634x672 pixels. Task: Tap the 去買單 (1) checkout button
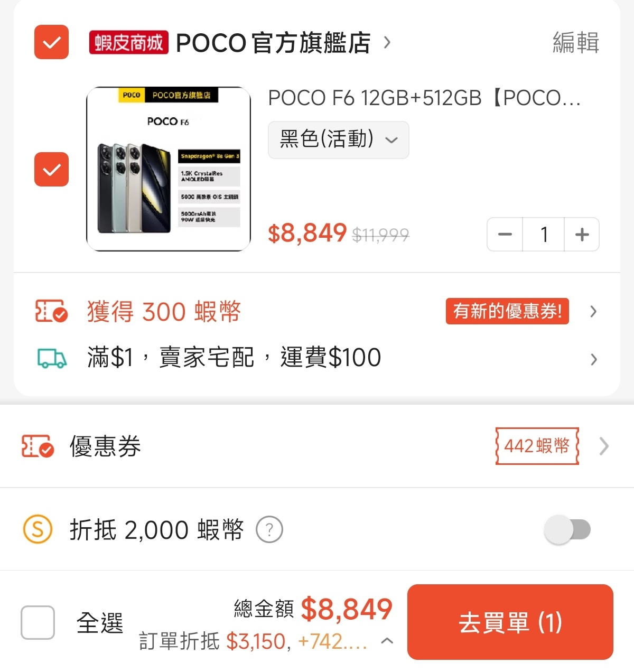(510, 622)
